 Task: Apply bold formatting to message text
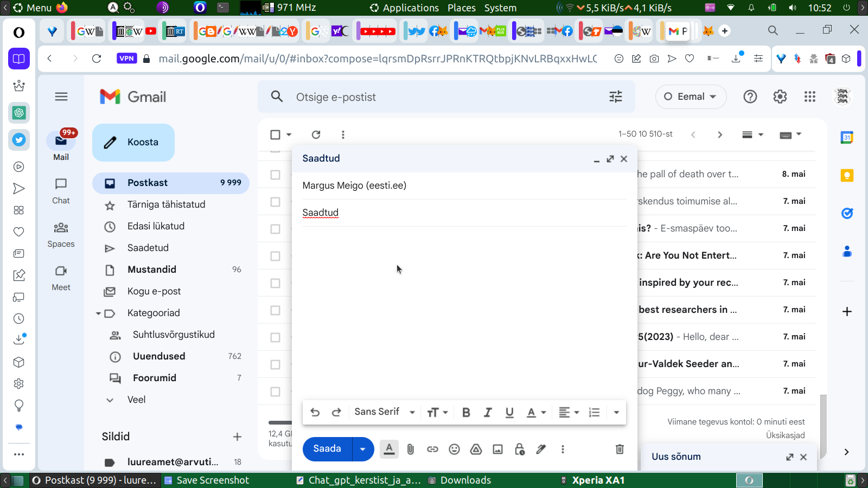(466, 412)
